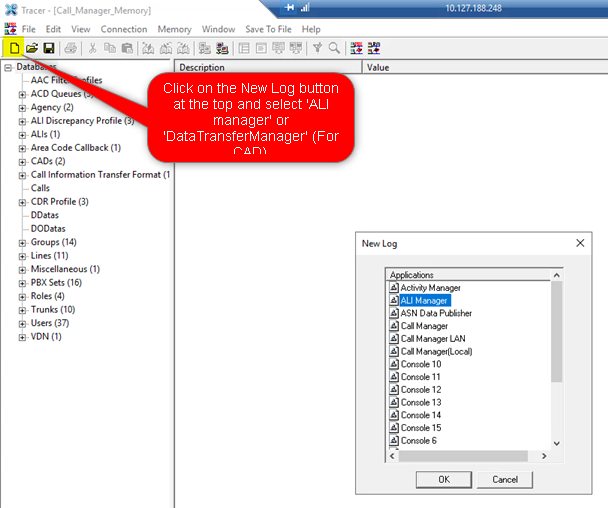This screenshot has width=608, height=508.
Task: Select the DDatas tree item
Action: (45, 215)
